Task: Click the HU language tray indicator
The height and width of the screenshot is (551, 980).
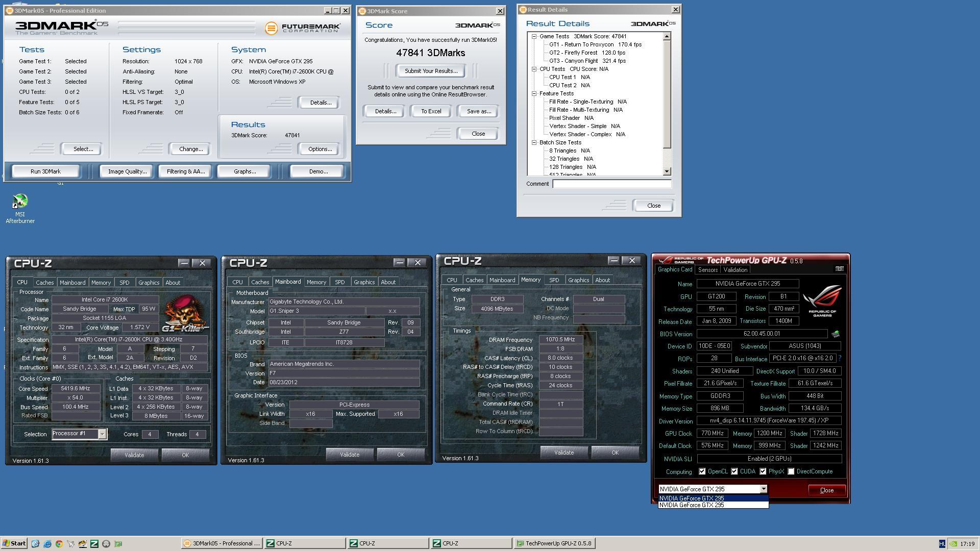Action: [942, 544]
